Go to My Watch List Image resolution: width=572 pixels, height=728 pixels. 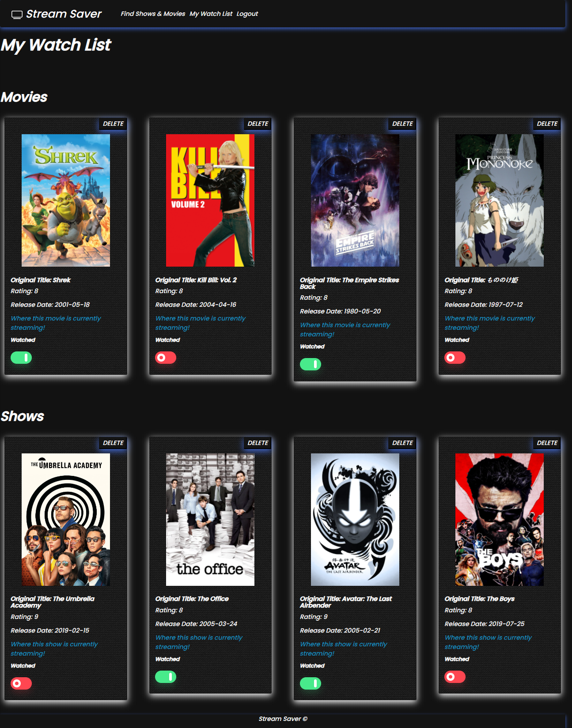[x=211, y=14]
